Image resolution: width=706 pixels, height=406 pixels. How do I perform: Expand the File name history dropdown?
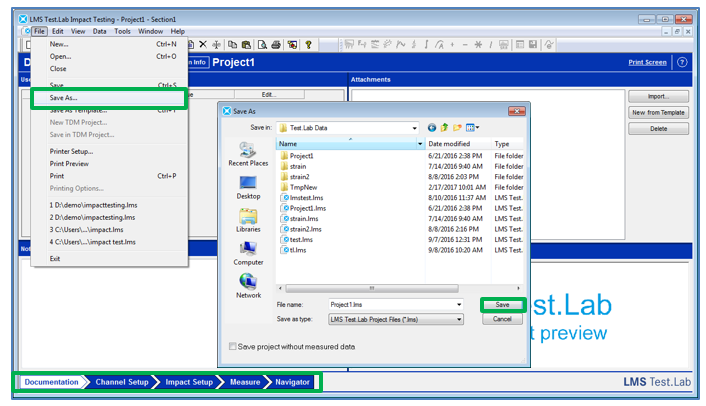[x=459, y=304]
